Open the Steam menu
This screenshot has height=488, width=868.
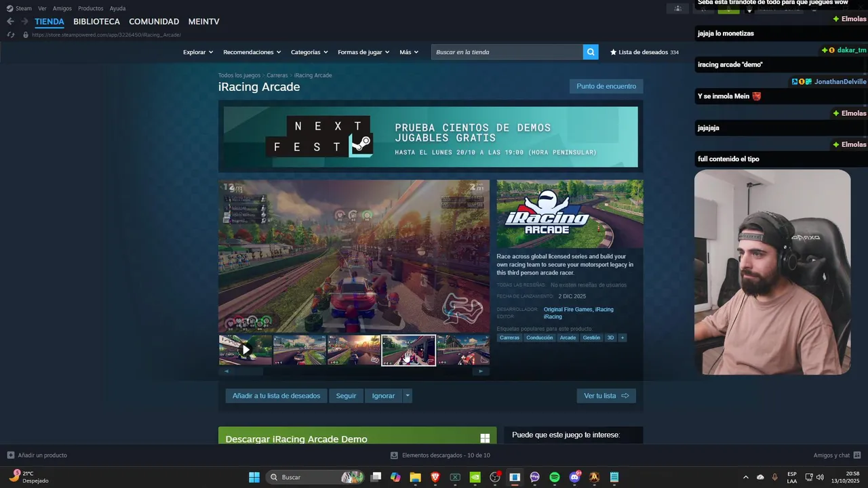pos(24,8)
